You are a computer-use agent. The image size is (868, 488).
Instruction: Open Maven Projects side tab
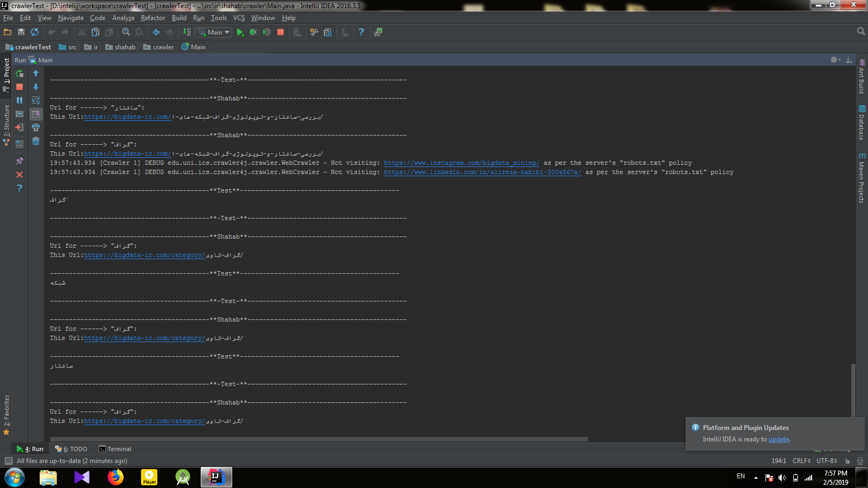(x=861, y=178)
